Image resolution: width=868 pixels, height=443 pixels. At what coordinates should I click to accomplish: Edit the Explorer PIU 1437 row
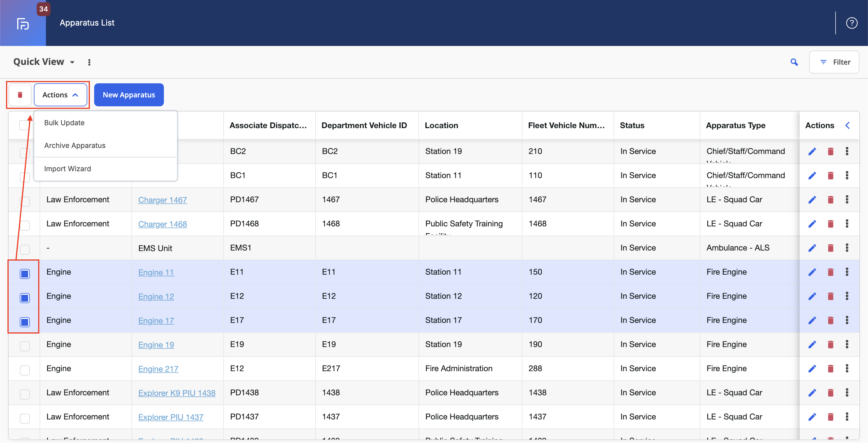(x=812, y=417)
